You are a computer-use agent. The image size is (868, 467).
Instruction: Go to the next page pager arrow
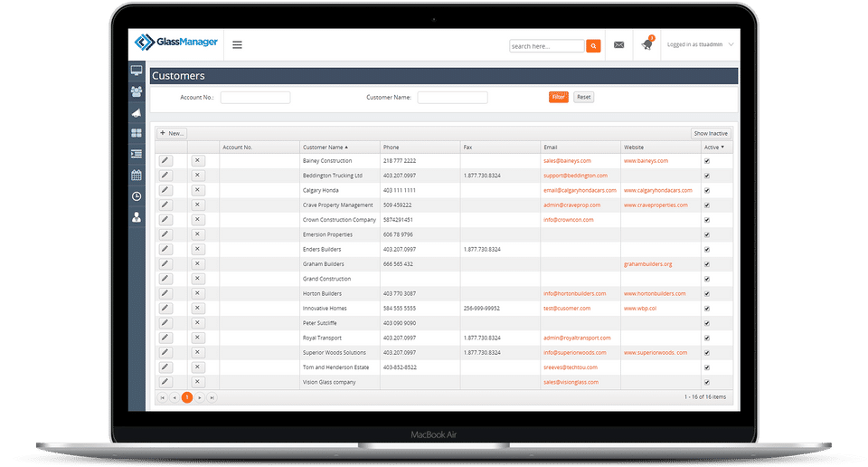coord(200,397)
